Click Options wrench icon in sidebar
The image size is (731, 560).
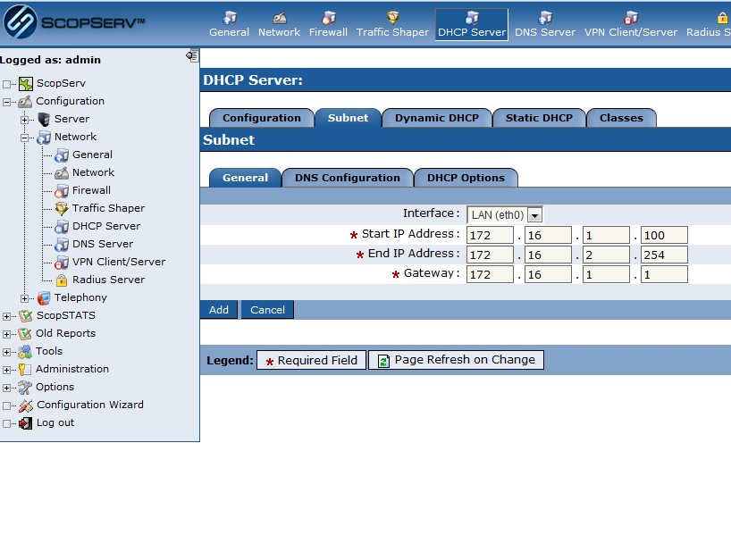coord(25,387)
